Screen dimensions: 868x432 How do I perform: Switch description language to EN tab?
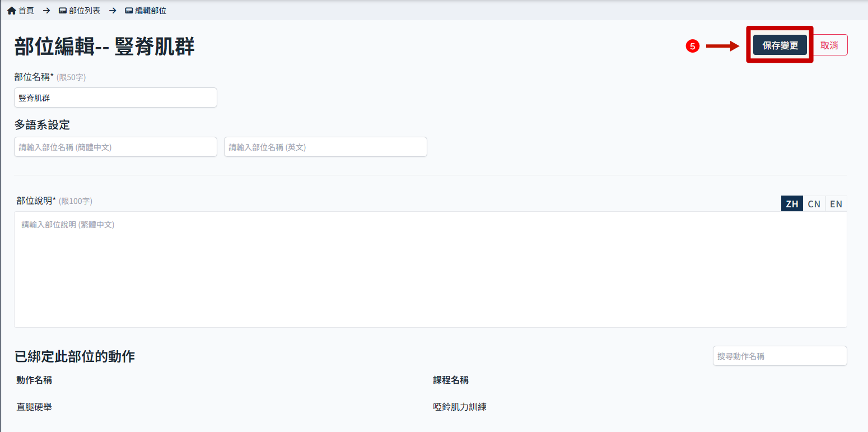(x=836, y=203)
